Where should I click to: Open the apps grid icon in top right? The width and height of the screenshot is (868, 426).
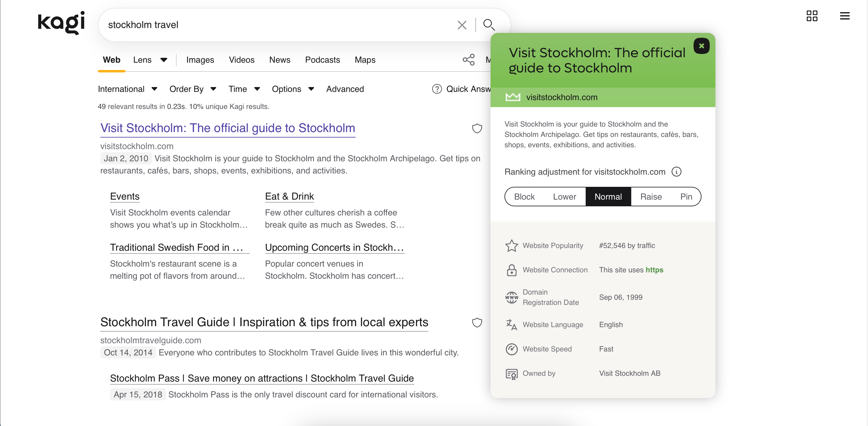[812, 16]
